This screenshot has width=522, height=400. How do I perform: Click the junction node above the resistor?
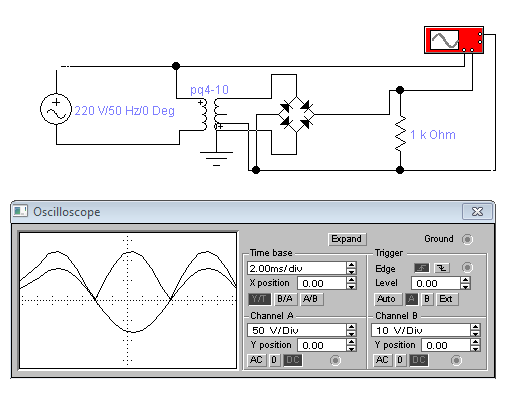click(400, 90)
